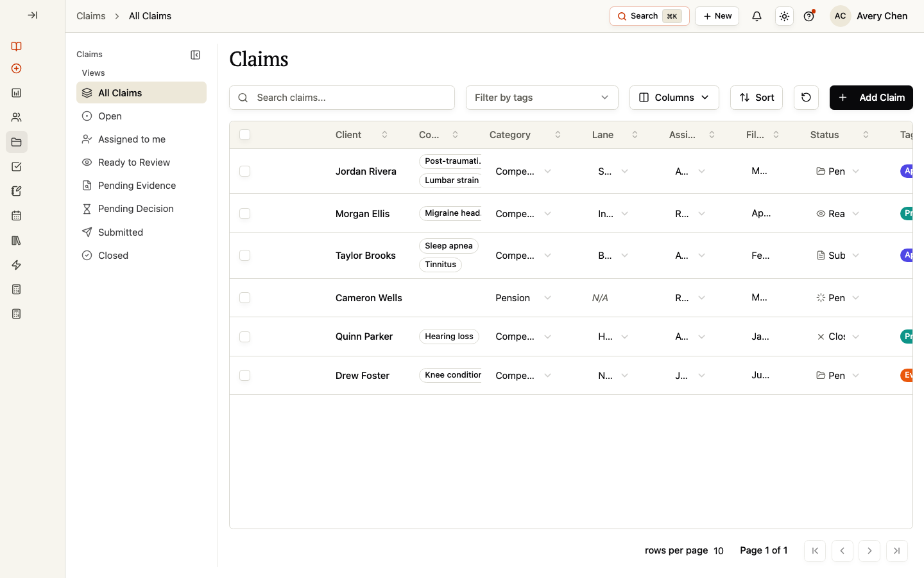Go to last page of results

(897, 550)
